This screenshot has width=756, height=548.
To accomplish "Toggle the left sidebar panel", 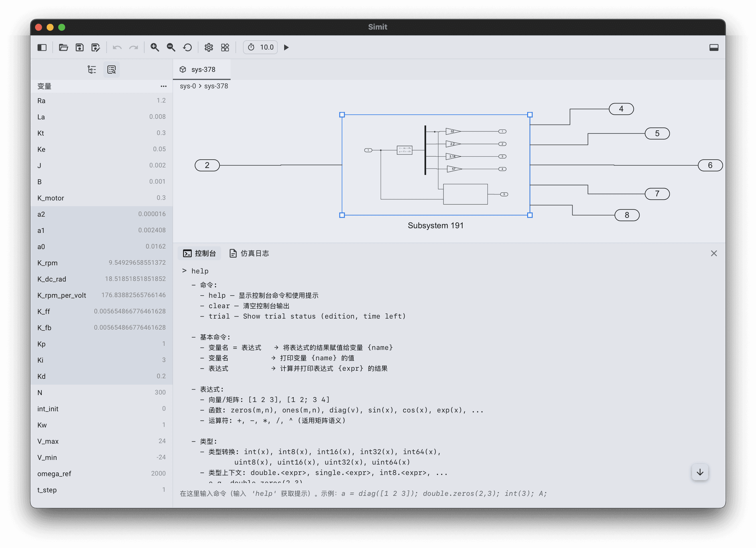I will (42, 47).
